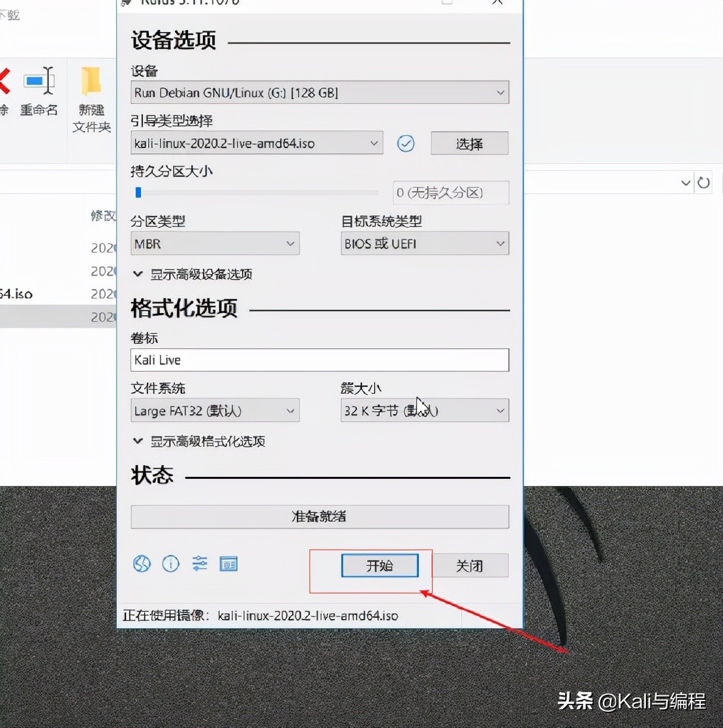
Task: Show the Rufus log window icon
Action: [228, 564]
